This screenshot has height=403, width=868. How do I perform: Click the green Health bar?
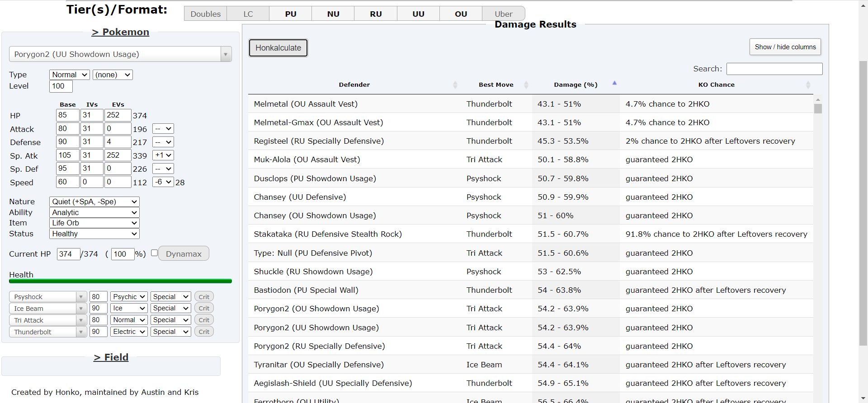point(120,281)
